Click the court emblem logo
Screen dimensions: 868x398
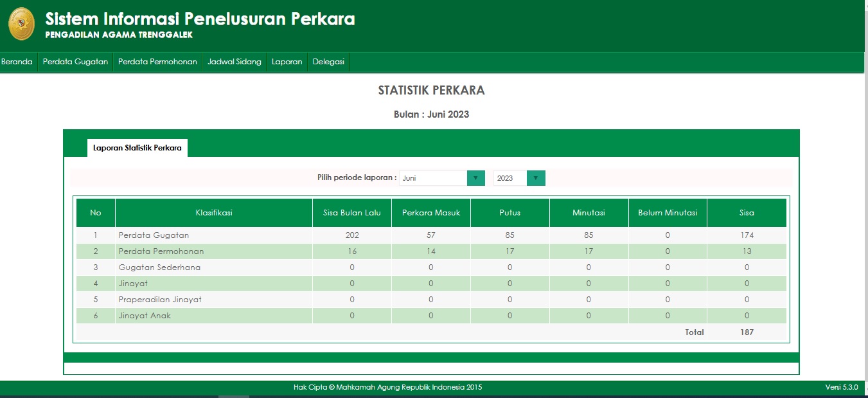pos(21,25)
